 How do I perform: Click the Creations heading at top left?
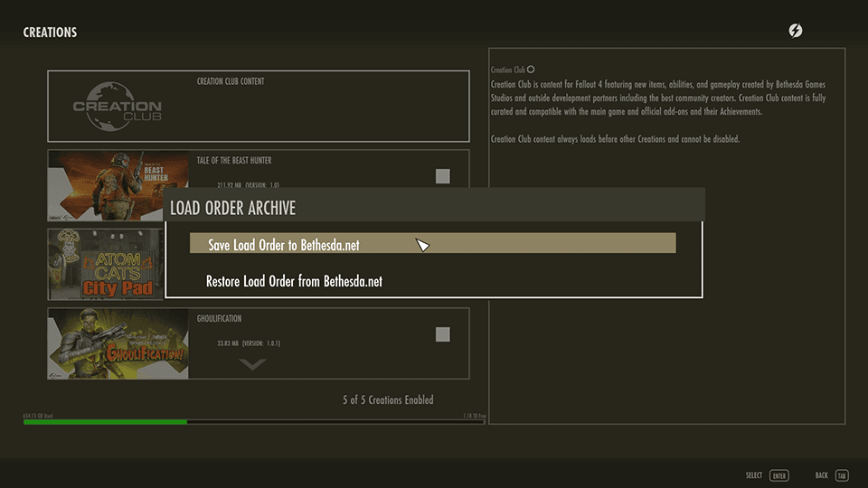pos(50,33)
